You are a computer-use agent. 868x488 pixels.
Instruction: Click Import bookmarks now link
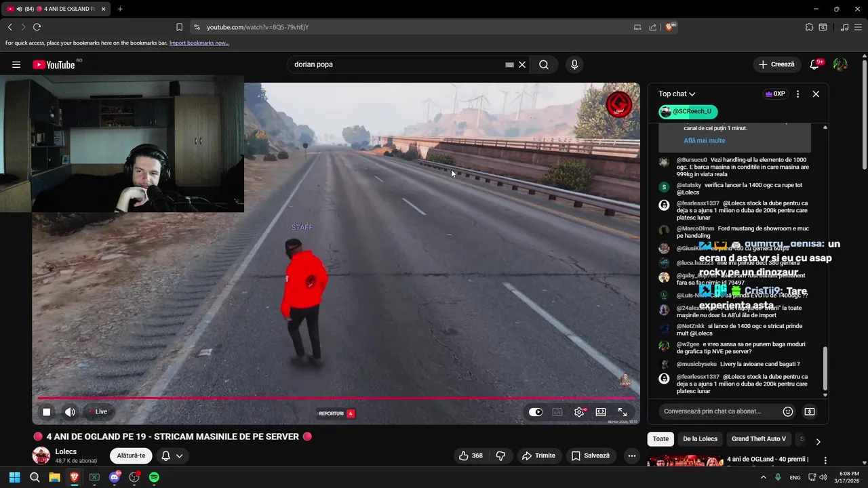[x=199, y=43]
